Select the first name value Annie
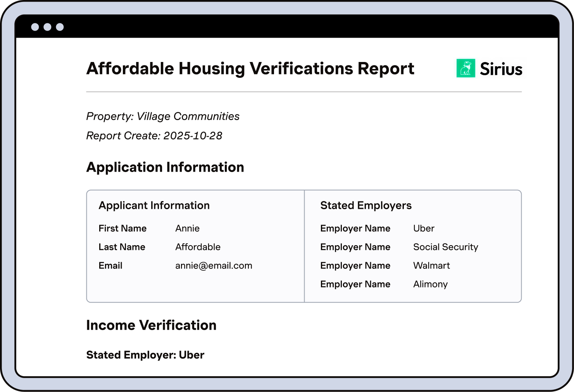This screenshot has height=392, width=574. click(x=188, y=229)
